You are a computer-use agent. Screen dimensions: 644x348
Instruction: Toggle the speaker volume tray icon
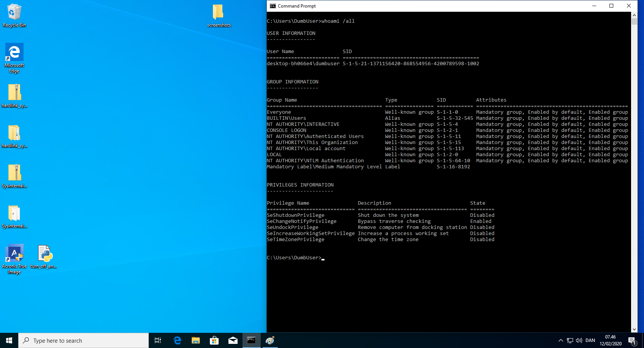(579, 340)
